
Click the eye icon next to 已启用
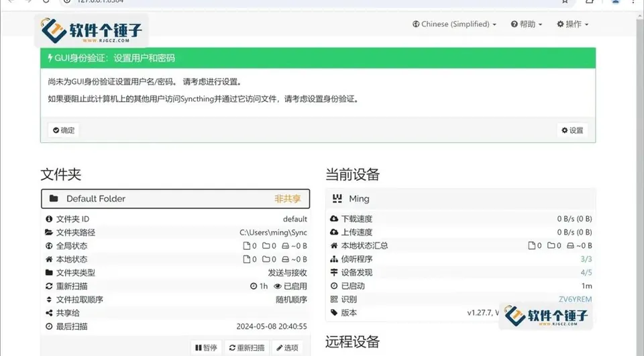click(278, 286)
